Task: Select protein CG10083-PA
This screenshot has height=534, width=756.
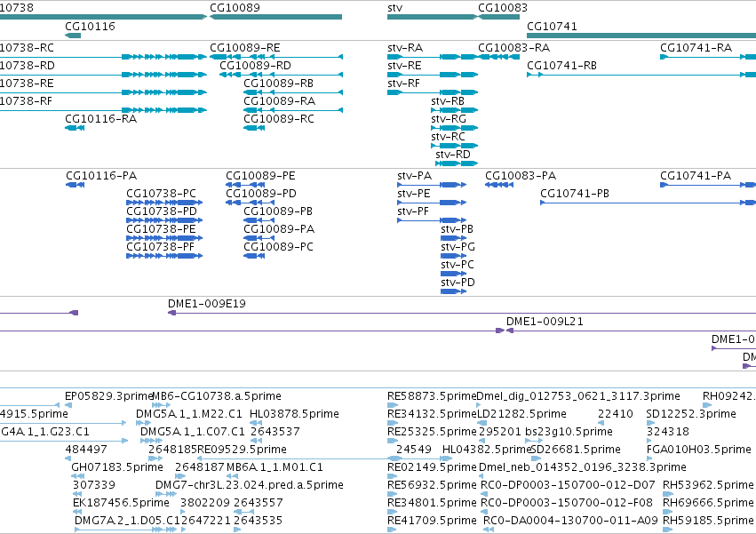Action: [499, 185]
